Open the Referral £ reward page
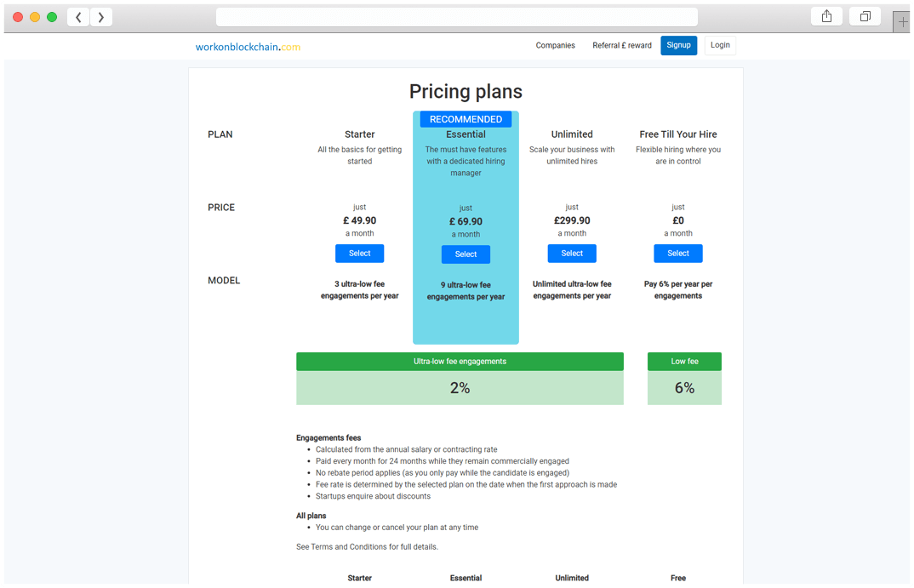 click(x=621, y=45)
